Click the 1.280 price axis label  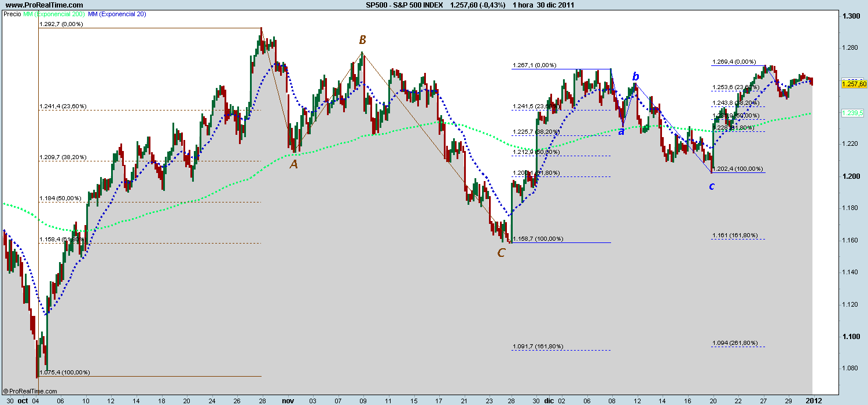point(850,48)
